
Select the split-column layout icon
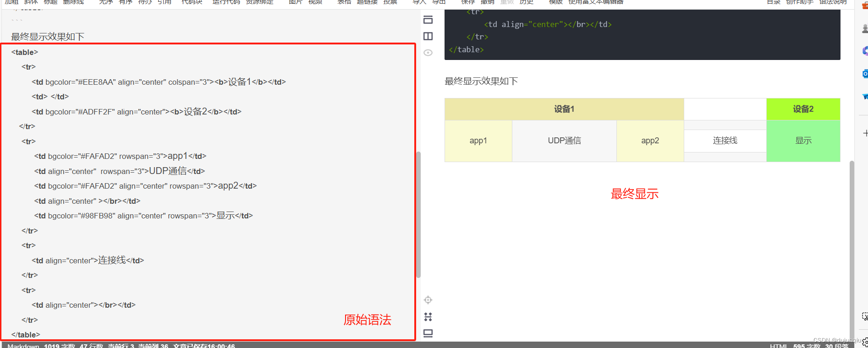[428, 36]
